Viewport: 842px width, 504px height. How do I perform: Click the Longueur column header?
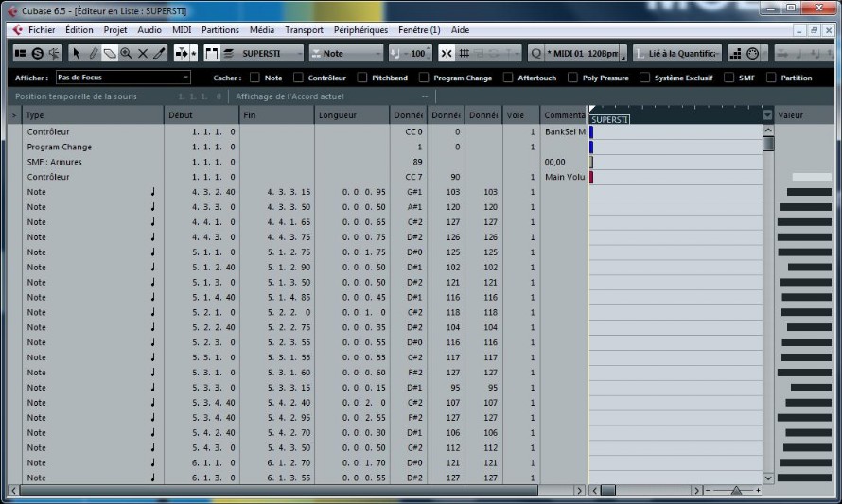coord(352,115)
